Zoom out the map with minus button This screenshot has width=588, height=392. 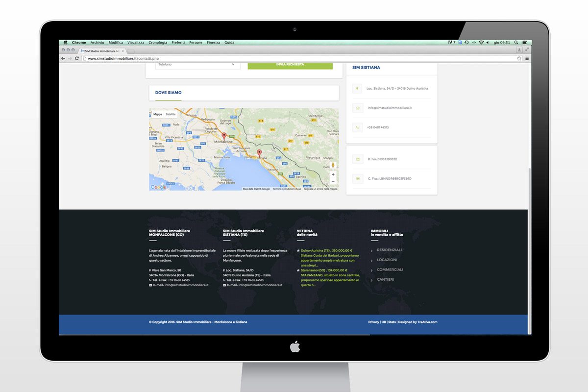pyautogui.click(x=333, y=181)
